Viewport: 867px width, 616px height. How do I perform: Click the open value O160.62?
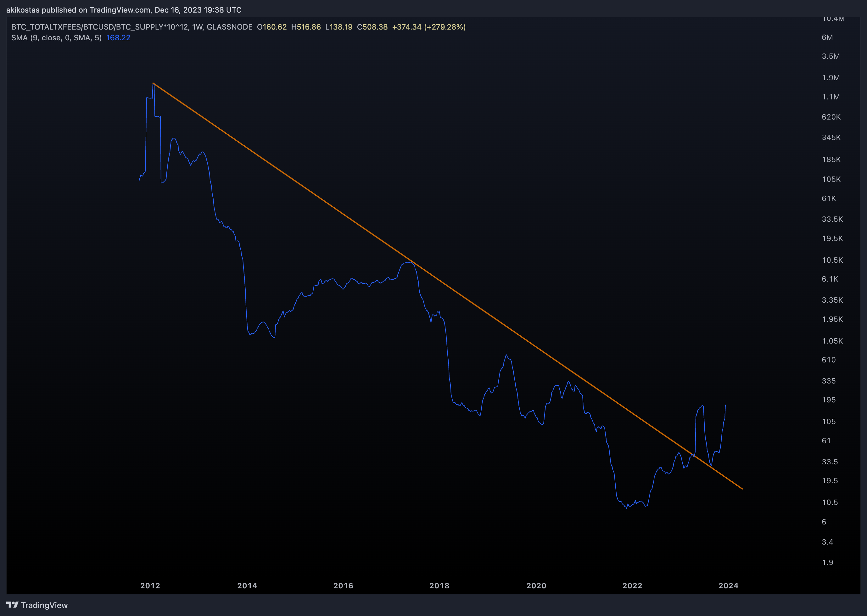pyautogui.click(x=271, y=27)
